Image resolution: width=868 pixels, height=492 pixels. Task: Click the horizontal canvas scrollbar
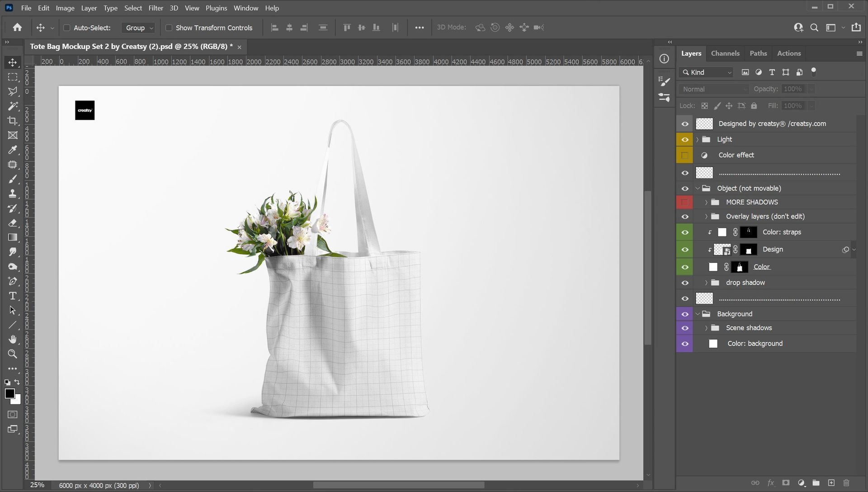398,485
